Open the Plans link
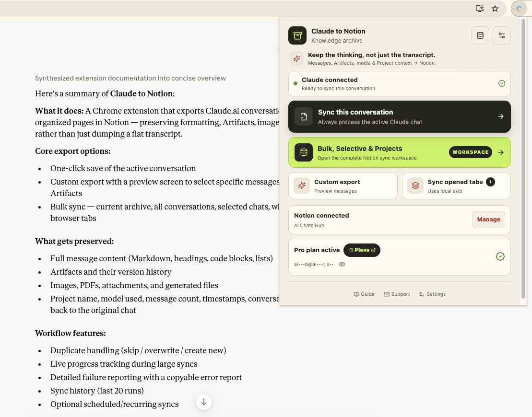This screenshot has width=532, height=417. click(362, 250)
